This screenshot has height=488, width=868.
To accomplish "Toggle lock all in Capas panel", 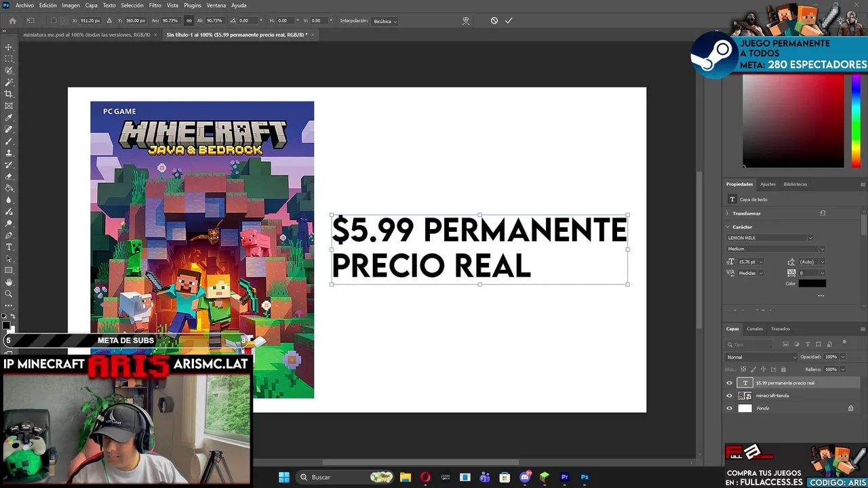I will coord(783,369).
